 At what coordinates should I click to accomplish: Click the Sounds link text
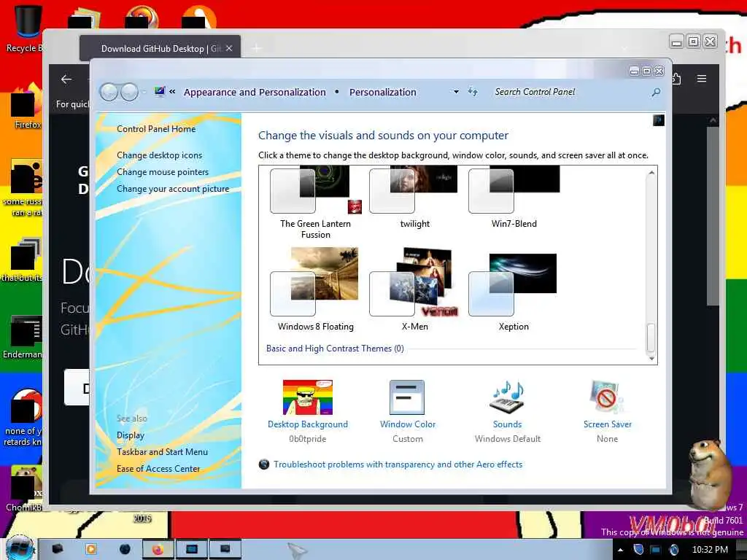508,424
